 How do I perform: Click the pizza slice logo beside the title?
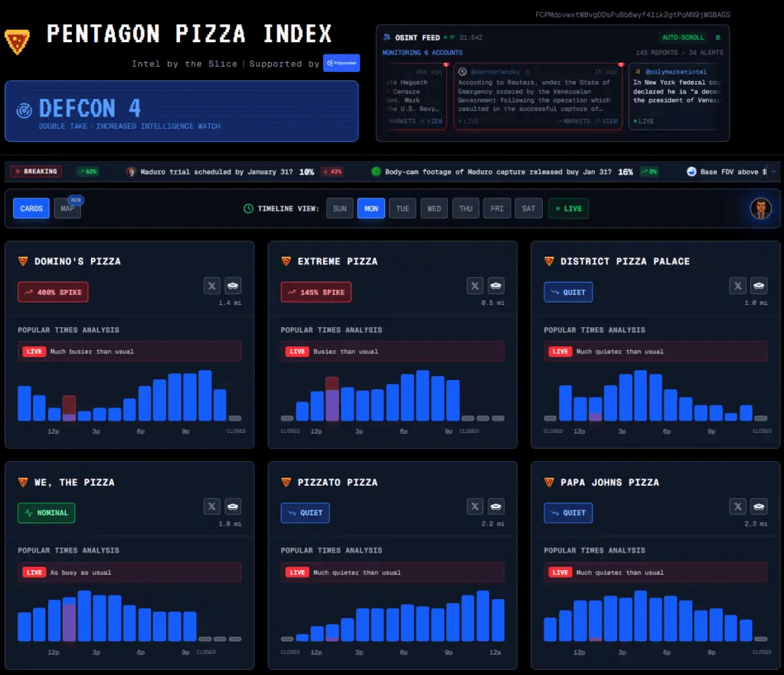(x=19, y=34)
